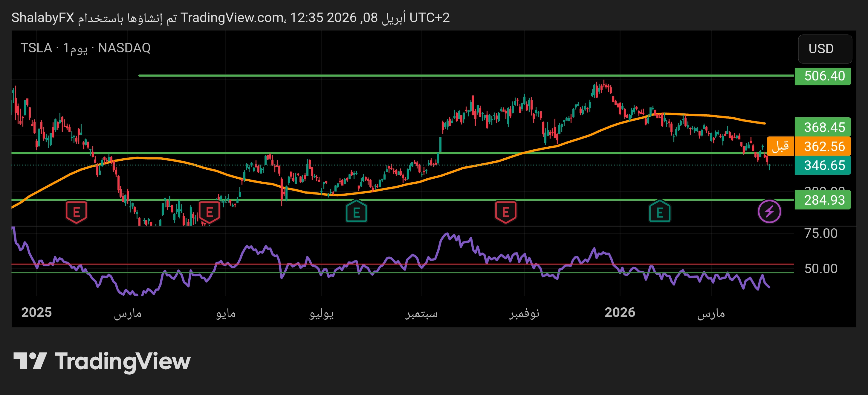The image size is (868, 395).
Task: Click the 368.45 price label
Action: point(822,127)
